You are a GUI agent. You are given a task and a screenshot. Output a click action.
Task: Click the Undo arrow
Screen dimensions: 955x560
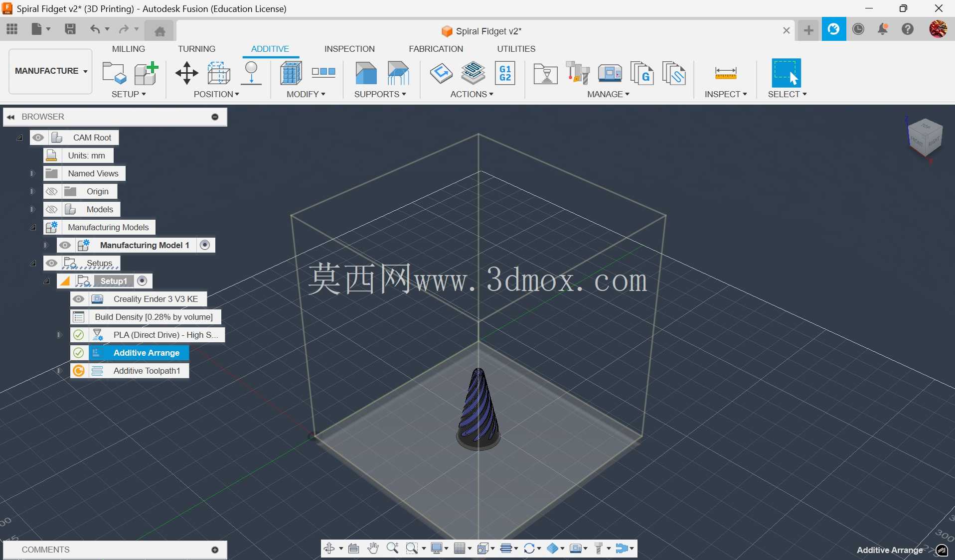click(95, 29)
